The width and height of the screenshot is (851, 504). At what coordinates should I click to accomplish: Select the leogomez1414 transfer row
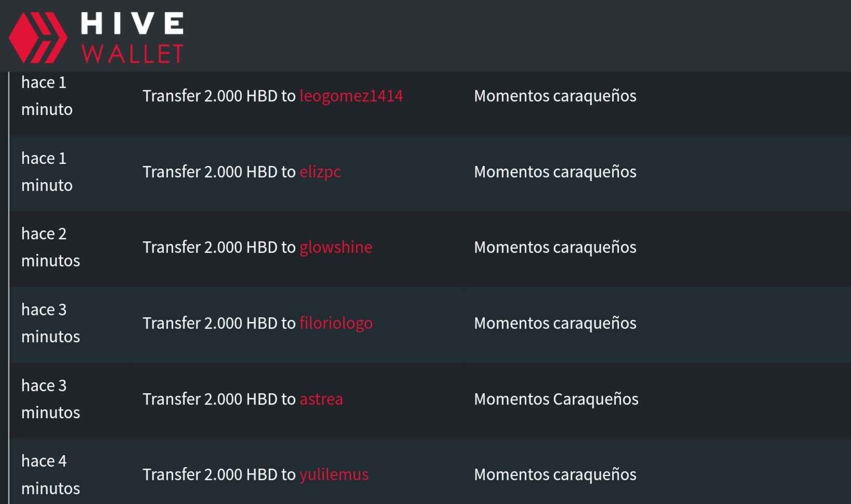point(430,104)
